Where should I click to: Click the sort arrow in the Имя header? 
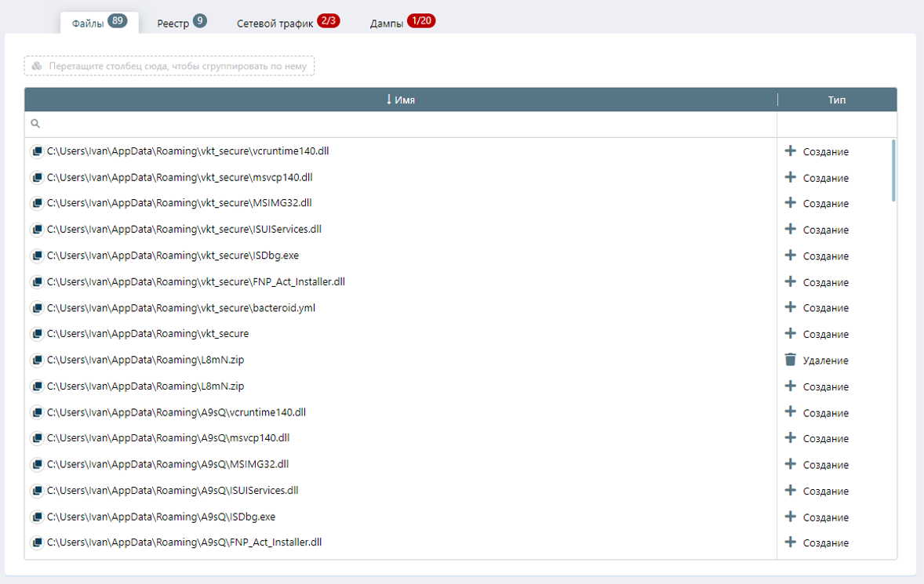pyautogui.click(x=388, y=100)
